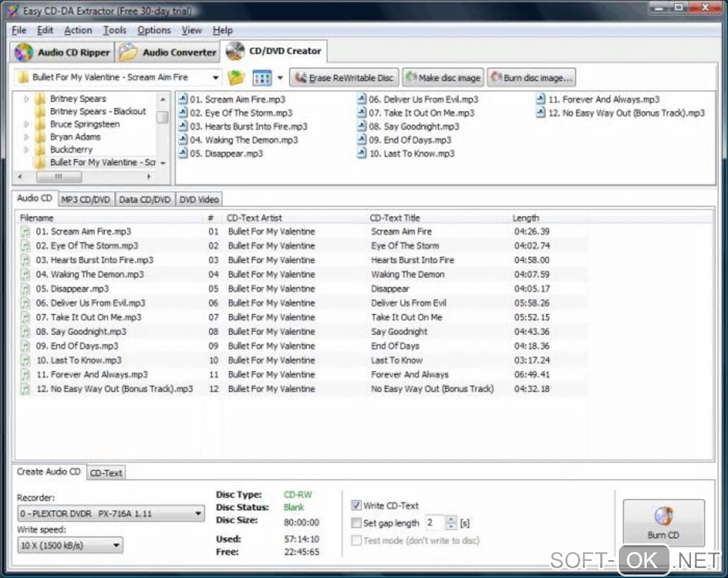Click the file icon for 03. Hearts Burst Into Fire.mp3 in the browser
The width and height of the screenshot is (728, 578).
[183, 126]
